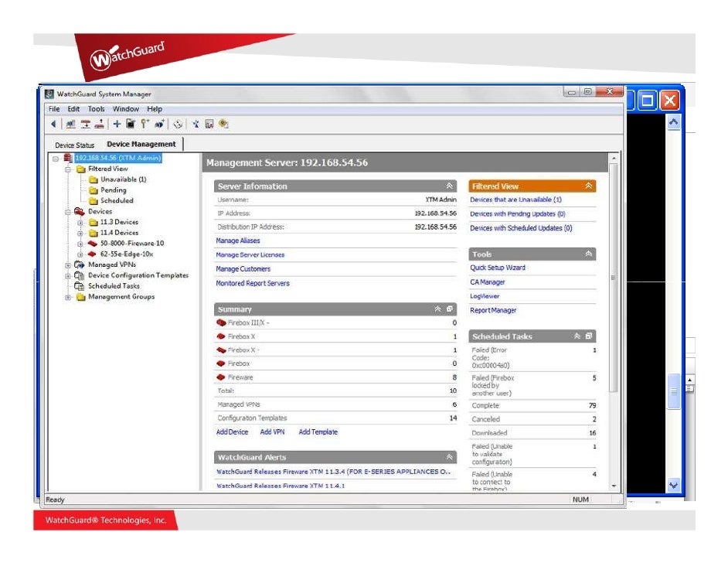The image size is (728, 563).
Task: Switch to the Device Status tab
Action: tap(74, 145)
